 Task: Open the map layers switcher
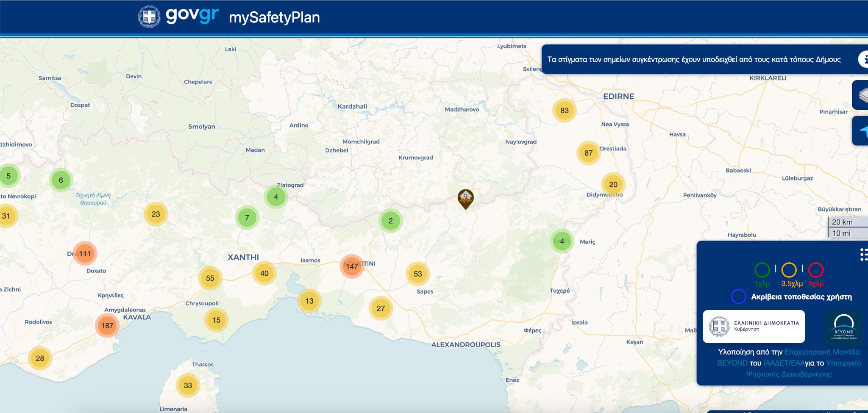coord(861,95)
